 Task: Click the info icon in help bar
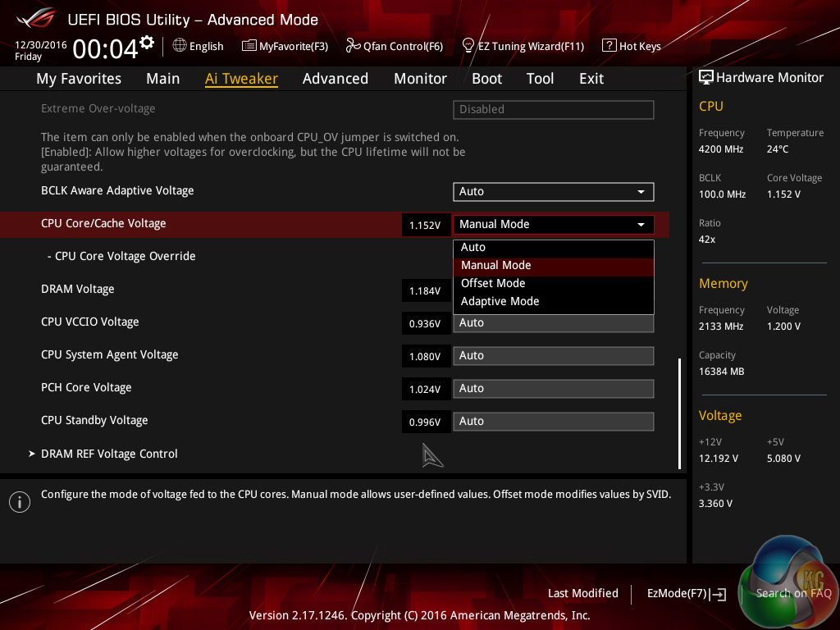(20, 502)
